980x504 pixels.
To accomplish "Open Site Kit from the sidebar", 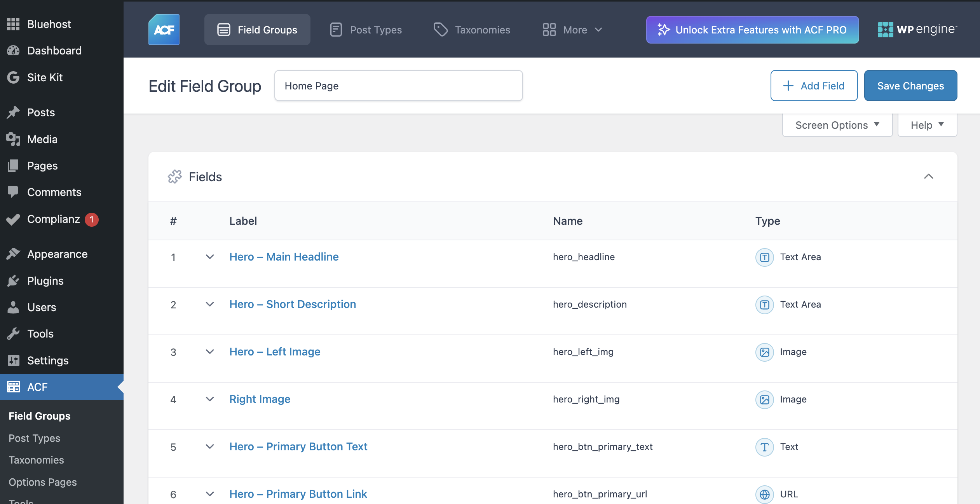I will click(45, 77).
